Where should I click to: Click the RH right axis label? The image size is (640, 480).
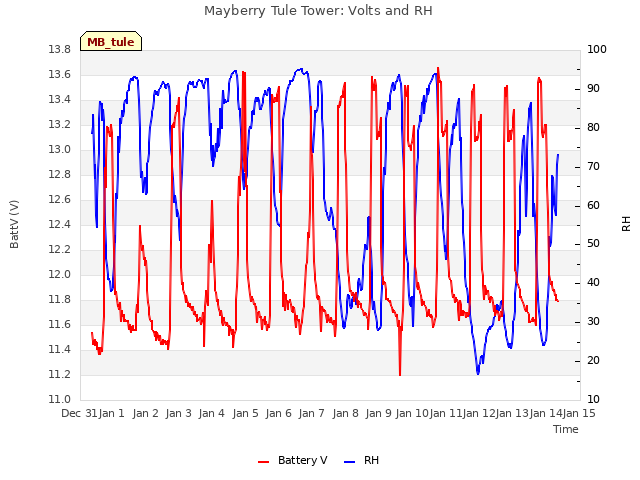click(x=626, y=224)
